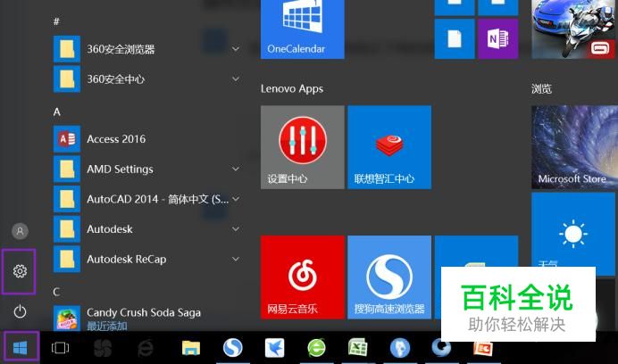
Task: Expand the AMD Settings folder chevron
Action: pyautogui.click(x=236, y=169)
